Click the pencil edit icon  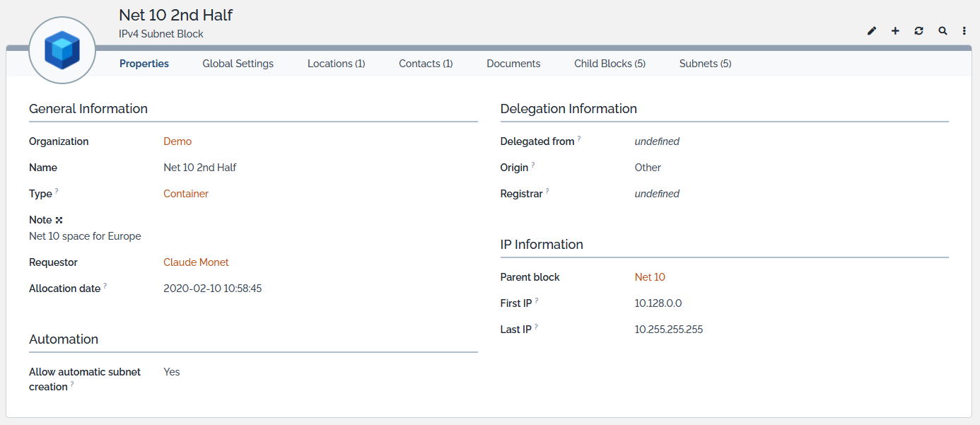point(872,31)
